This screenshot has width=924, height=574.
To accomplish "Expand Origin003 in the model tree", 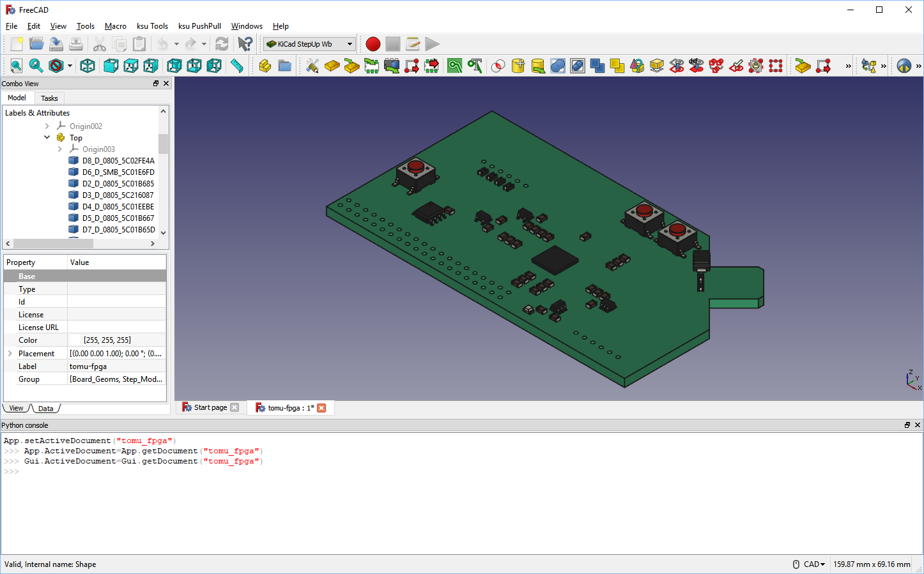I will coord(59,149).
